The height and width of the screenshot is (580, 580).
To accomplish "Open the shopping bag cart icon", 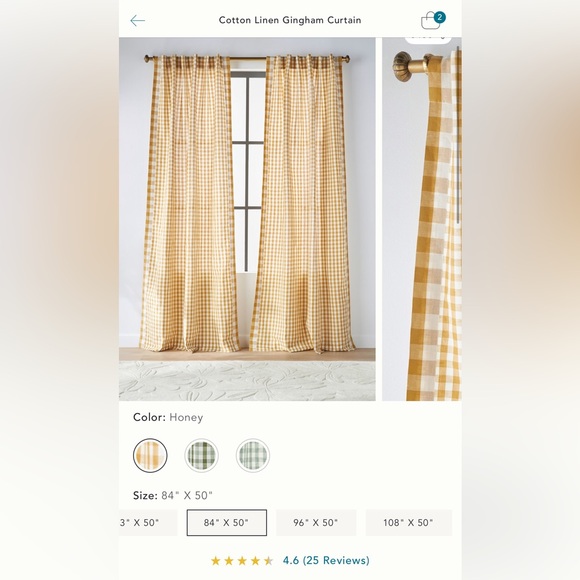I will pyautogui.click(x=430, y=21).
